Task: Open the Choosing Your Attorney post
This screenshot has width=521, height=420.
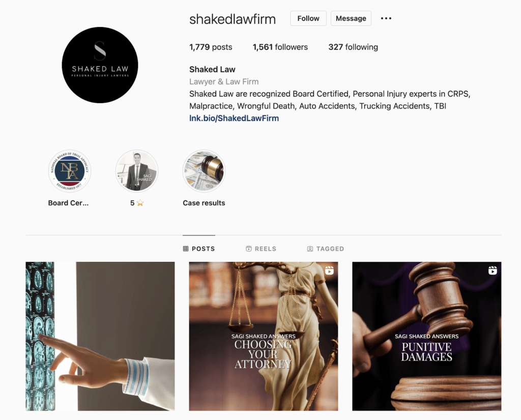Action: (264, 336)
